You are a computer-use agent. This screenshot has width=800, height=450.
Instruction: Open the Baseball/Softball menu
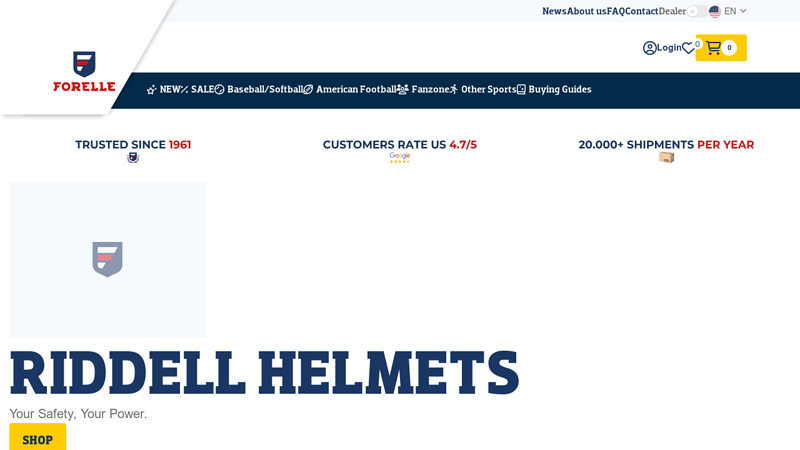click(258, 89)
